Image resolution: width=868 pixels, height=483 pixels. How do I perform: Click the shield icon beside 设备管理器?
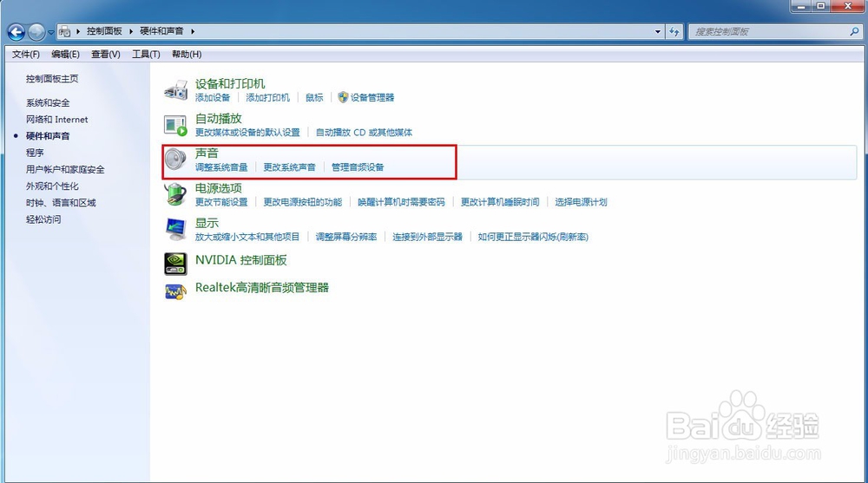(343, 97)
